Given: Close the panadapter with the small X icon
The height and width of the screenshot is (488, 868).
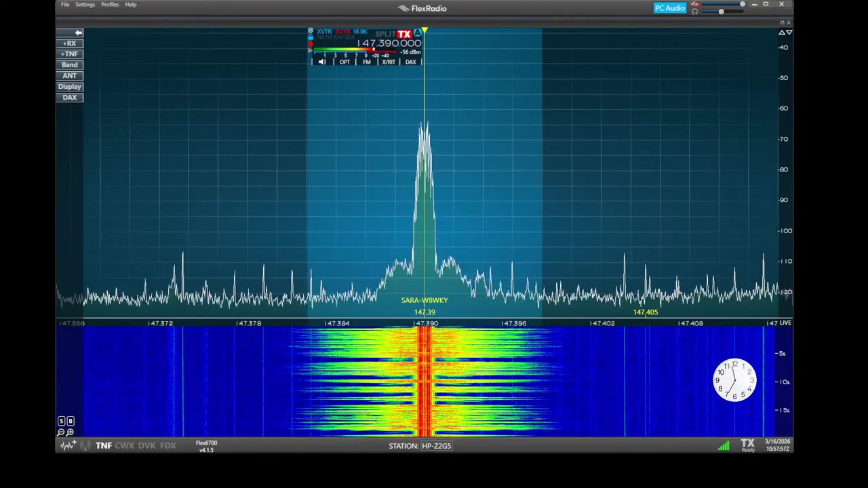Looking at the screenshot, I should (x=788, y=22).
